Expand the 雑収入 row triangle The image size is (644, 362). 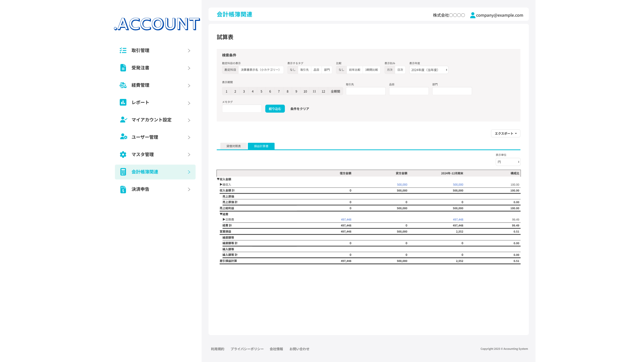(x=221, y=185)
